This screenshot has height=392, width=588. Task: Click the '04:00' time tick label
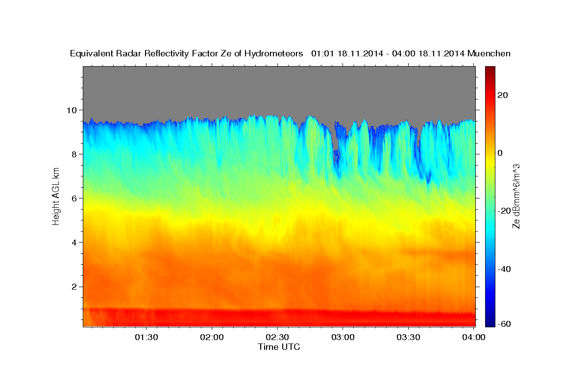click(x=474, y=337)
